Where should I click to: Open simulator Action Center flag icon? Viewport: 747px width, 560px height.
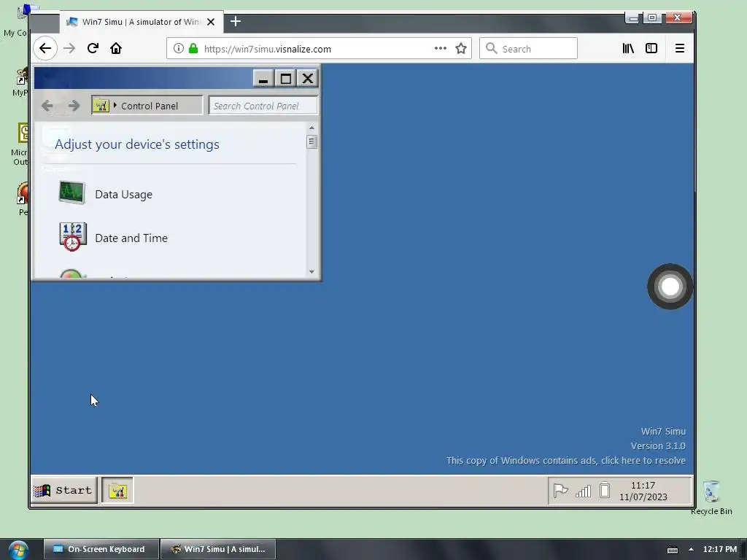pos(560,491)
